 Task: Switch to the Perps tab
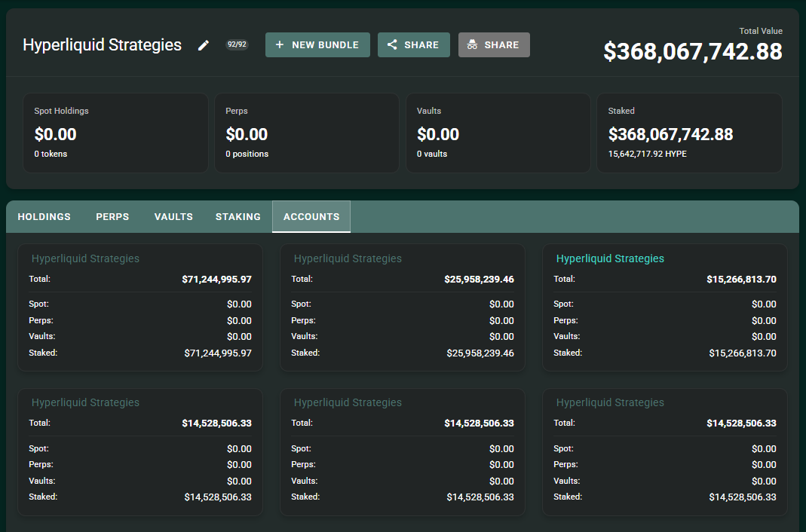[112, 217]
